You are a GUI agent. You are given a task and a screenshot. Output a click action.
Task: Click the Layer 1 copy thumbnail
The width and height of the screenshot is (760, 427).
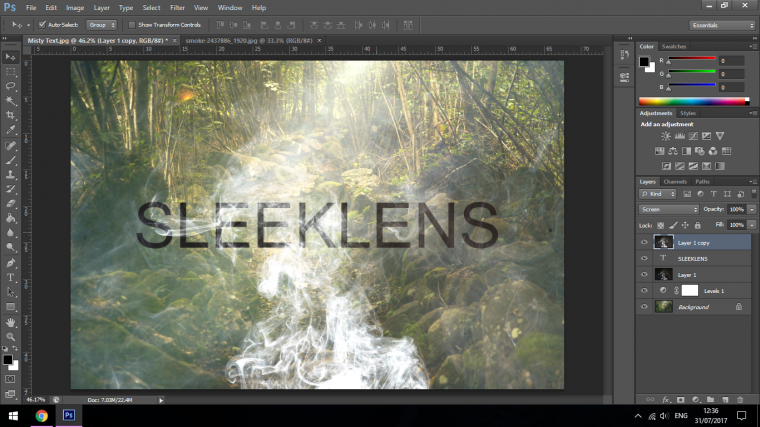click(x=664, y=242)
